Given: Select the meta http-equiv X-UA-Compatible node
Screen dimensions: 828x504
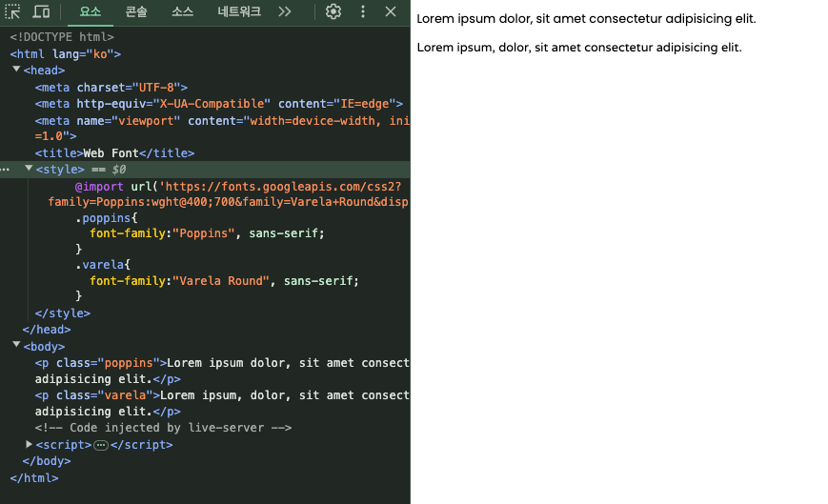Looking at the screenshot, I should (x=218, y=104).
